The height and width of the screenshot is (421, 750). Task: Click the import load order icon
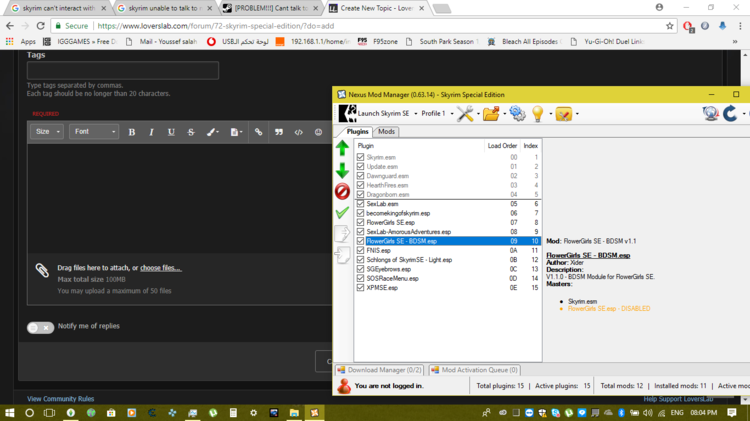tap(342, 255)
